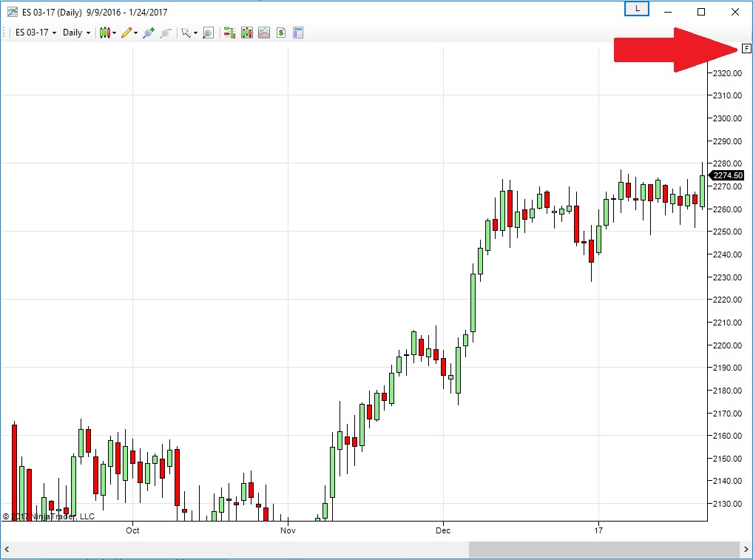Open the Data Series icon
Screen dimensions: 753x560
click(x=247, y=33)
